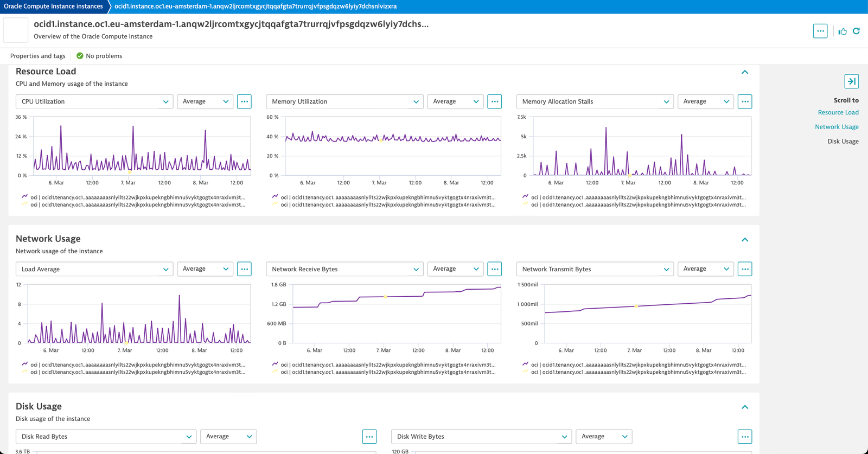The height and width of the screenshot is (454, 868).
Task: Open more options for Network Transmit Bytes chart
Action: point(745,269)
